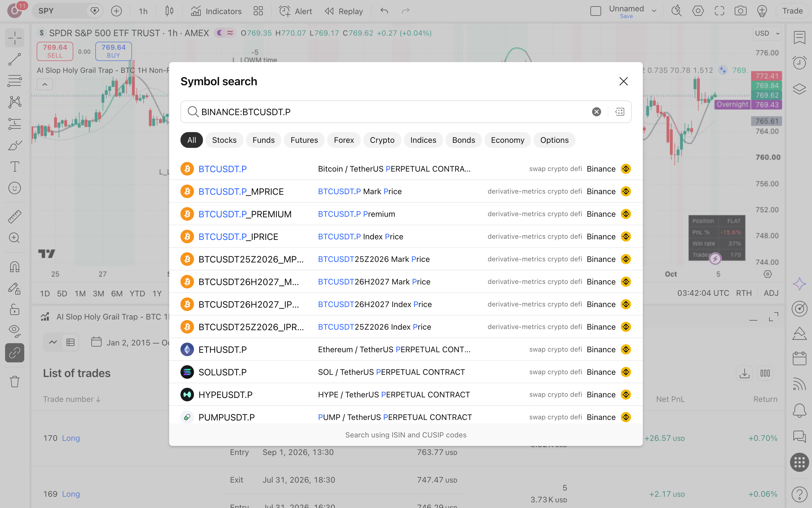Toggle lock all drawings
The image size is (812, 508).
(14, 309)
